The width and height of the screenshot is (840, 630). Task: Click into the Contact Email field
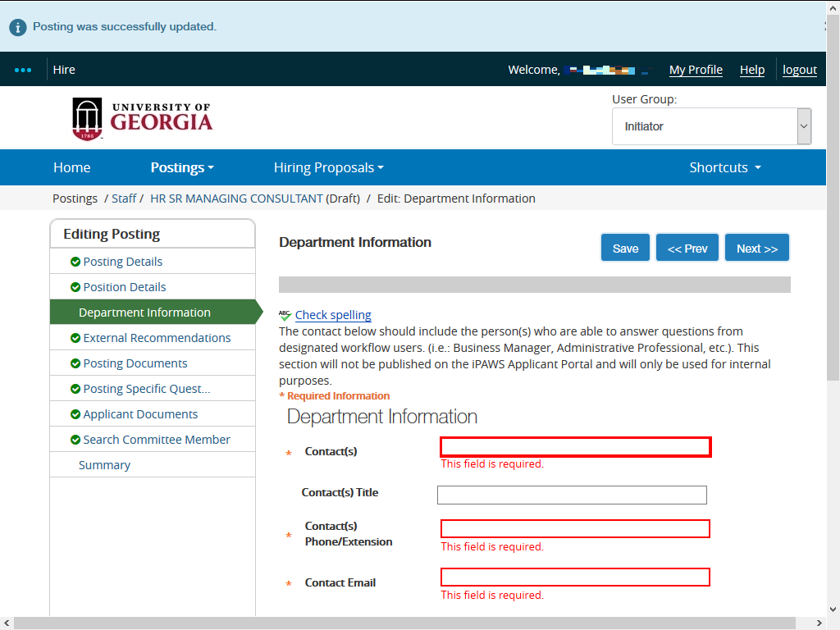575,577
